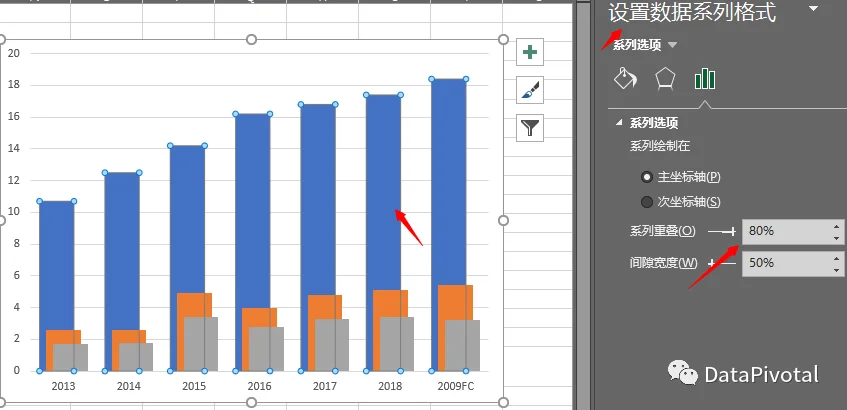Decrease 系列重叠 value with down arrow

pyautogui.click(x=837, y=238)
